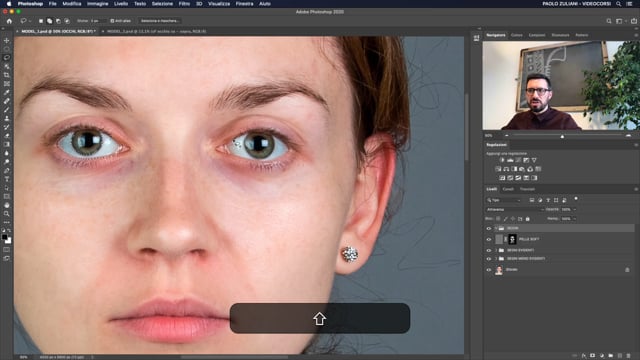Select the Brush tool
The height and width of the screenshot is (360, 640).
click(7, 109)
